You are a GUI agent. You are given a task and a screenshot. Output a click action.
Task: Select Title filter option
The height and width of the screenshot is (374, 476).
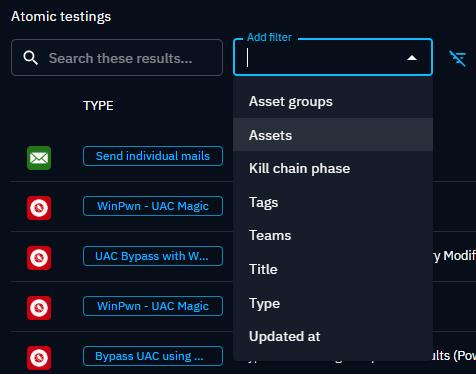[333, 269]
